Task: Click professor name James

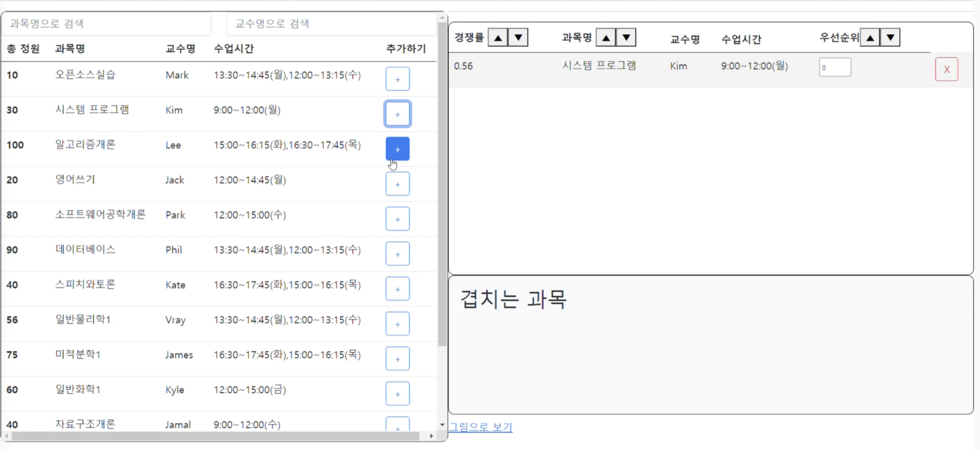Action: pyautogui.click(x=179, y=355)
